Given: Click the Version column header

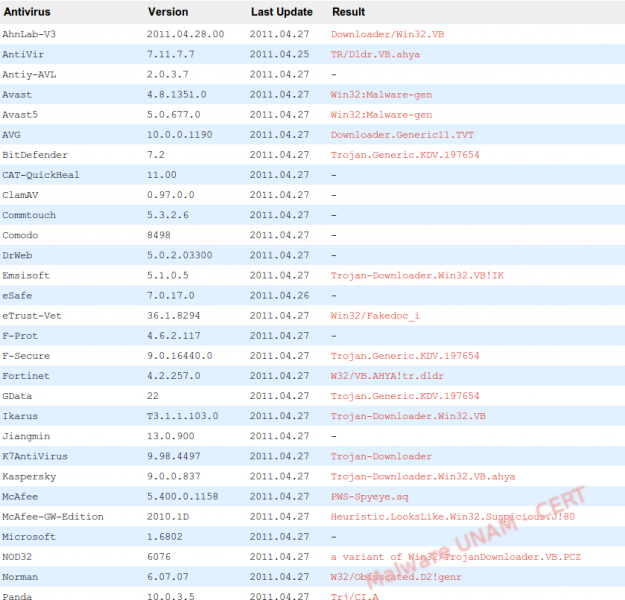Looking at the screenshot, I should coord(168,12).
